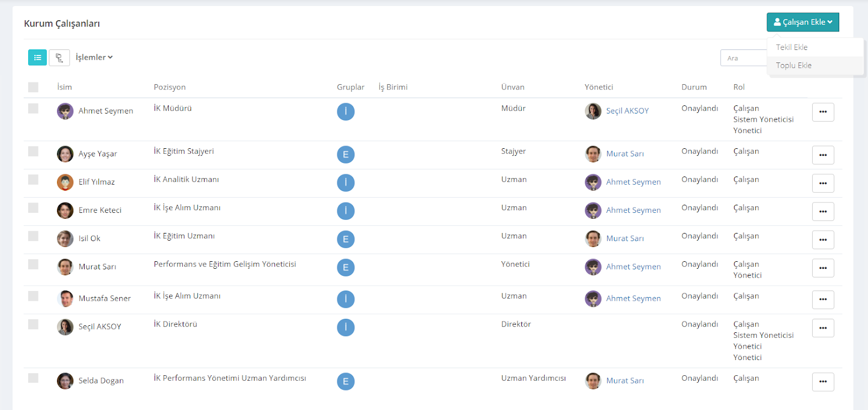Open manager link Murat Sarı in Ayşe Yaşar's row
Viewport: 868px width, 410px height.
pyautogui.click(x=625, y=154)
